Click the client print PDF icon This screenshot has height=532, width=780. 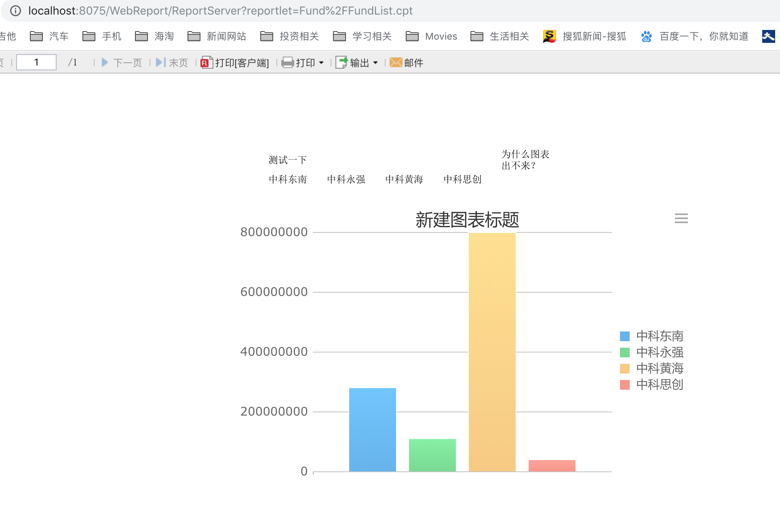tap(207, 63)
